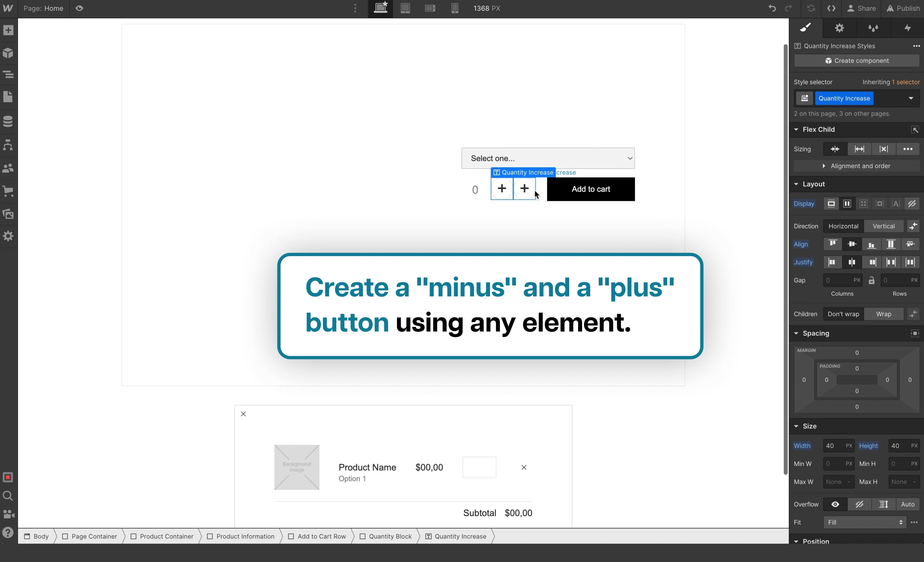
Task: Open style selector dropdown arrow
Action: pos(911,98)
